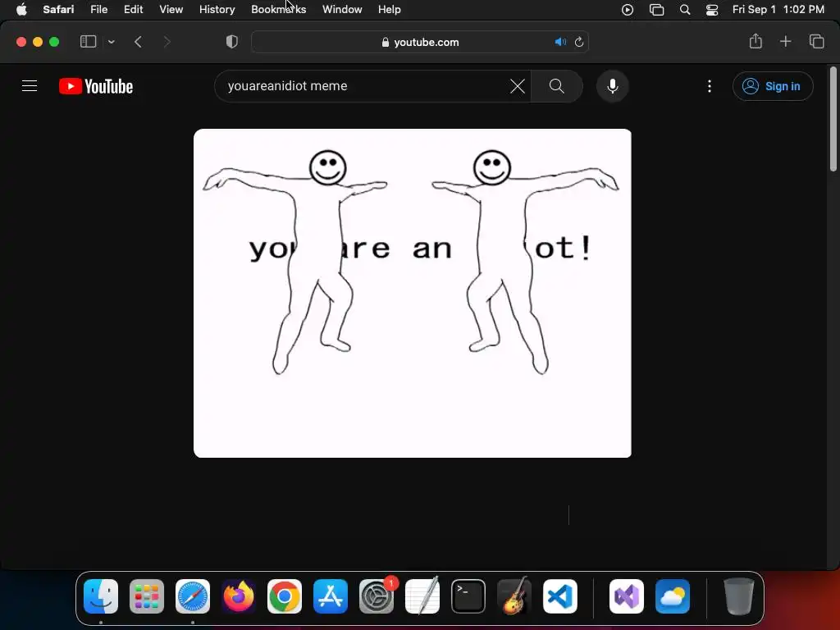840x630 pixels.
Task: Start voice search with the microphone
Action: point(612,85)
